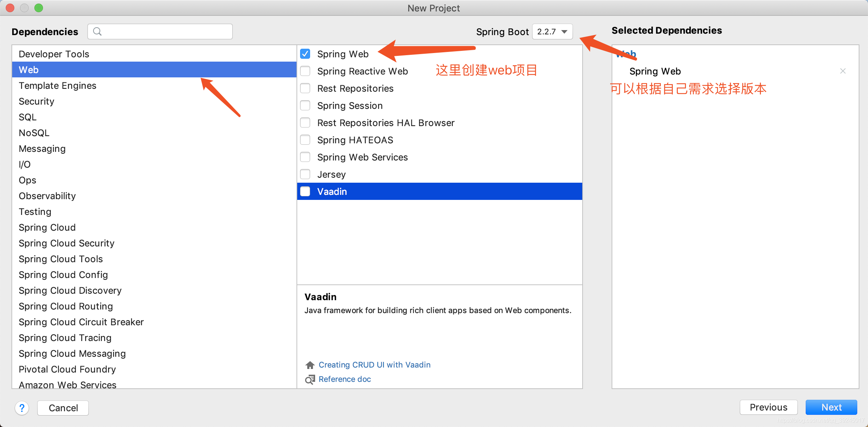Pick the NoSQL category
Image resolution: width=868 pixels, height=427 pixels.
point(154,133)
